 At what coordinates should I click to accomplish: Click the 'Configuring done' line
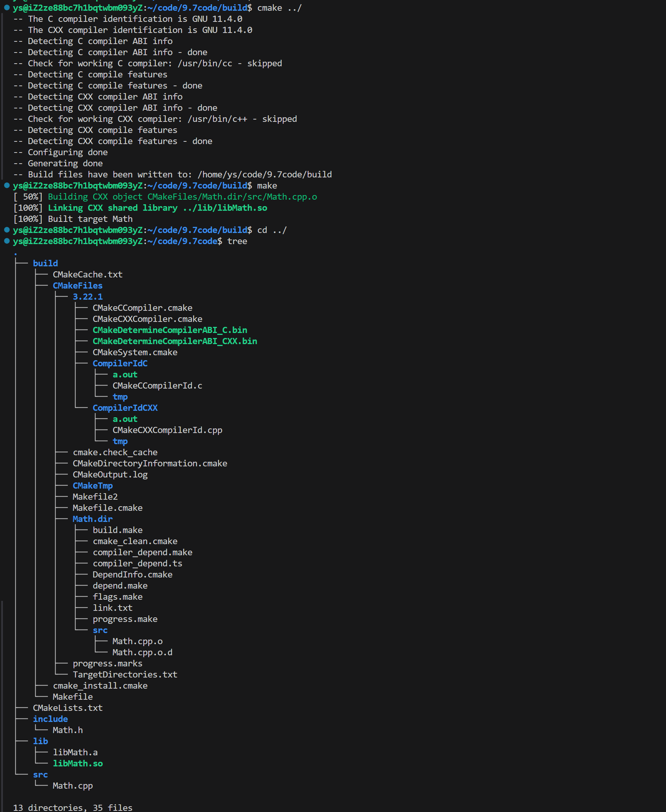pos(60,152)
